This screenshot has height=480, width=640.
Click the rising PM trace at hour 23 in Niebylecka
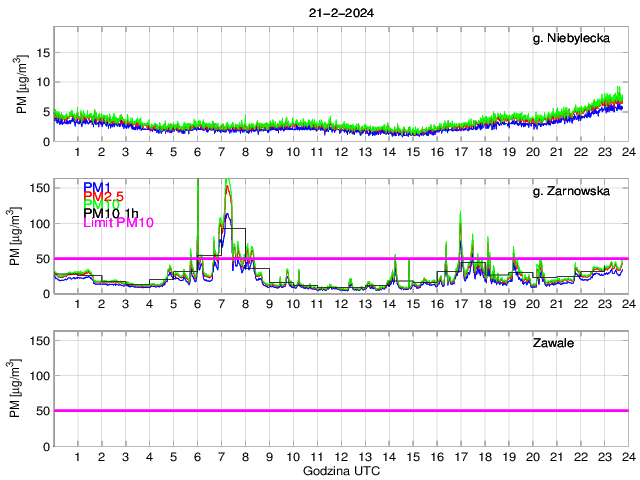[604, 101]
